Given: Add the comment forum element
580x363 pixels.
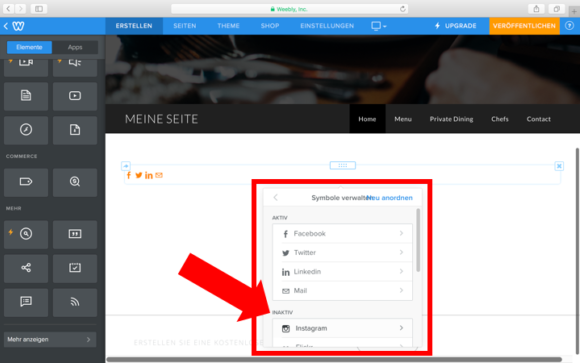Looking at the screenshot, I should click(26, 302).
